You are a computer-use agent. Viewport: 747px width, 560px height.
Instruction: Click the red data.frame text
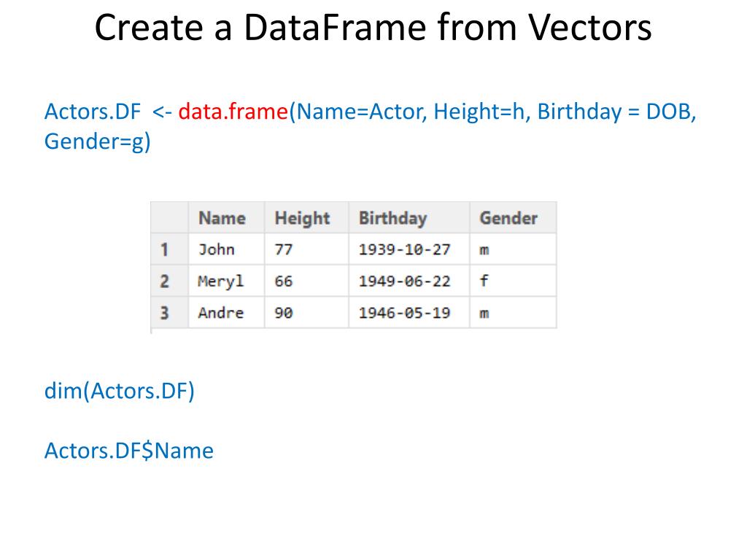tap(233, 112)
